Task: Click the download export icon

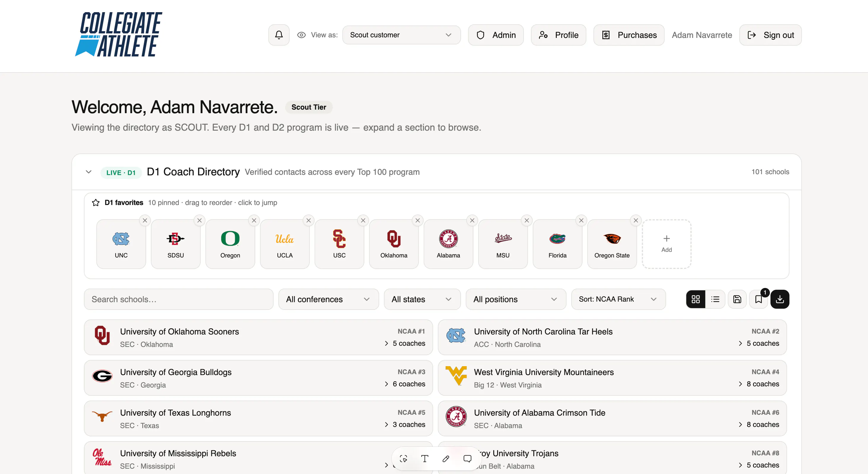Action: pyautogui.click(x=780, y=299)
